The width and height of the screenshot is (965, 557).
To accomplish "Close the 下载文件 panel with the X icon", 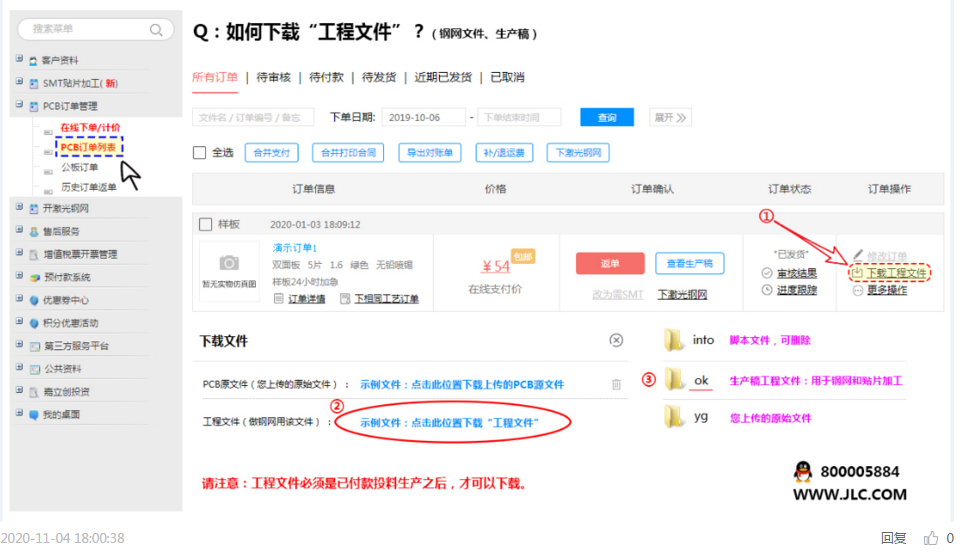I will pyautogui.click(x=616, y=340).
